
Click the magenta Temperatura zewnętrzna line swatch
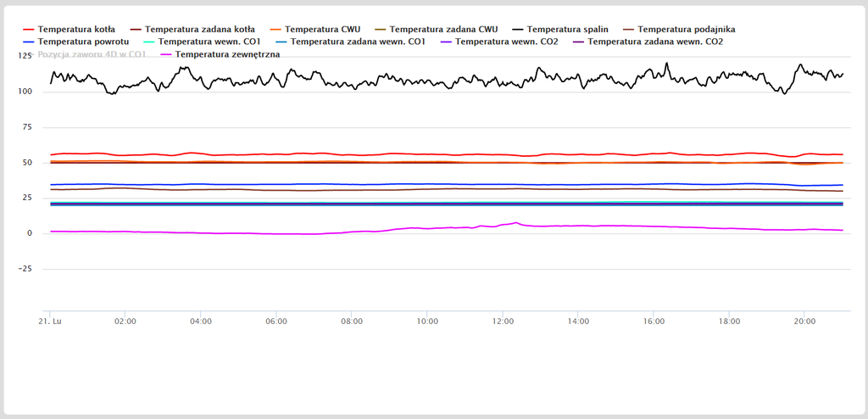click(164, 53)
